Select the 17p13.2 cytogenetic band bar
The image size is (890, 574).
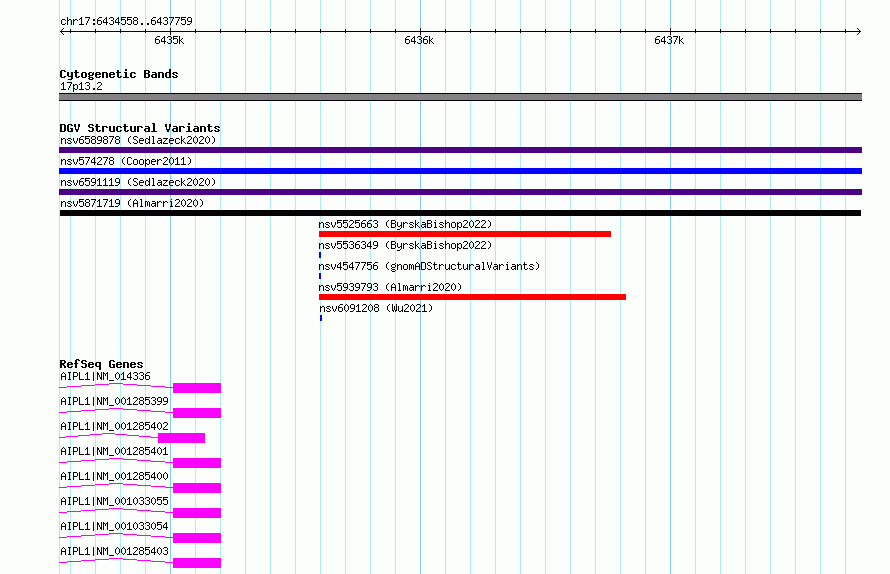(460, 97)
